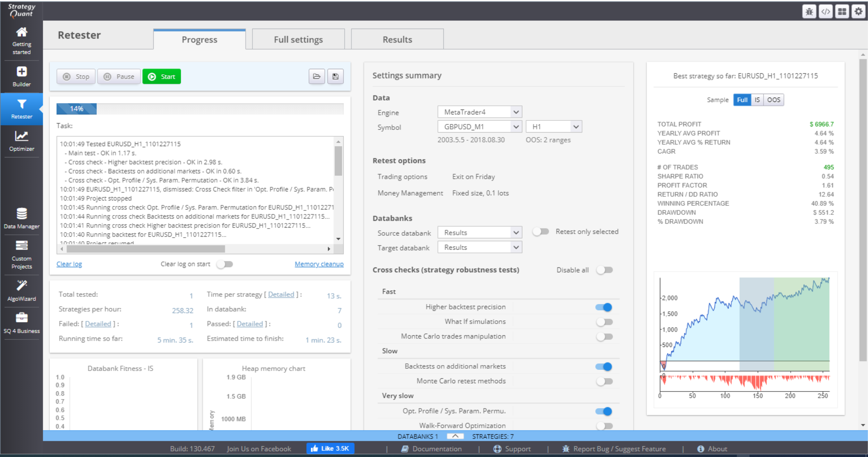Screen dimensions: 868x457
Task: Open Support in footer
Action: [x=512, y=449]
